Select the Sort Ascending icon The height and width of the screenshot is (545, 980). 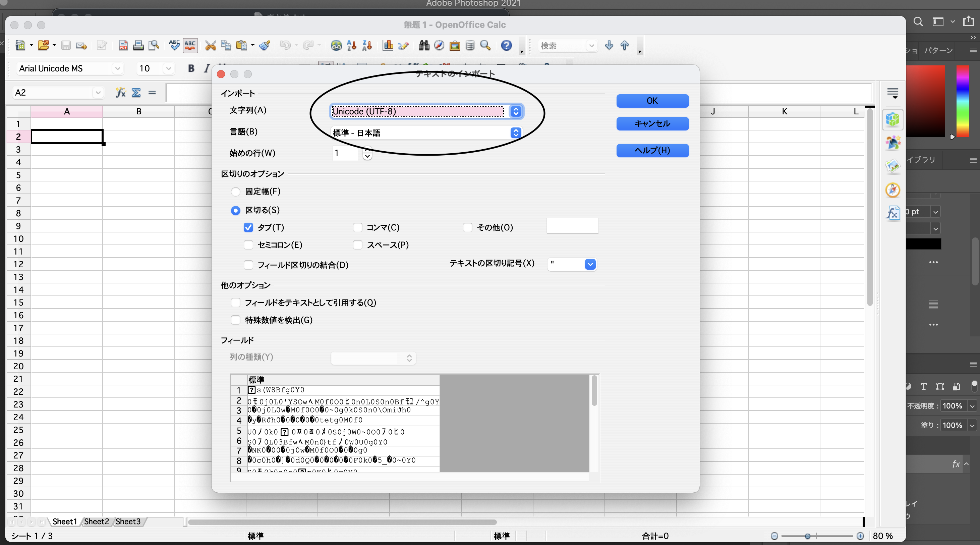(x=351, y=45)
